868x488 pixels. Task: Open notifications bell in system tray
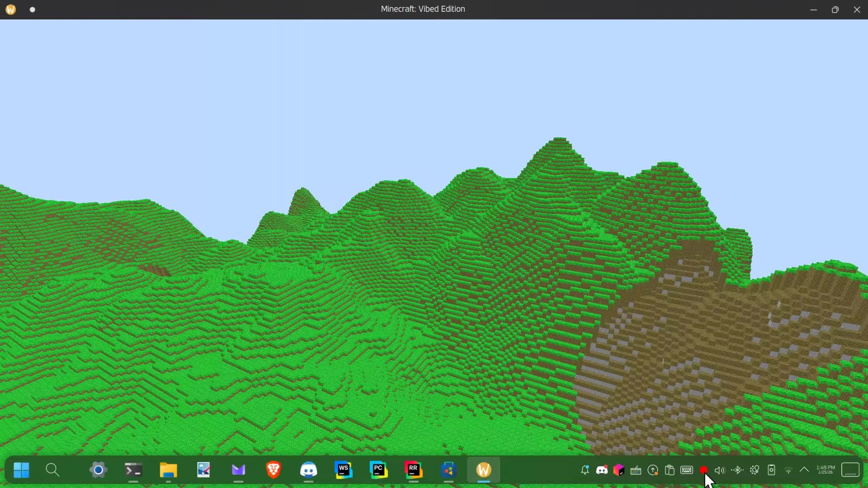pos(585,470)
